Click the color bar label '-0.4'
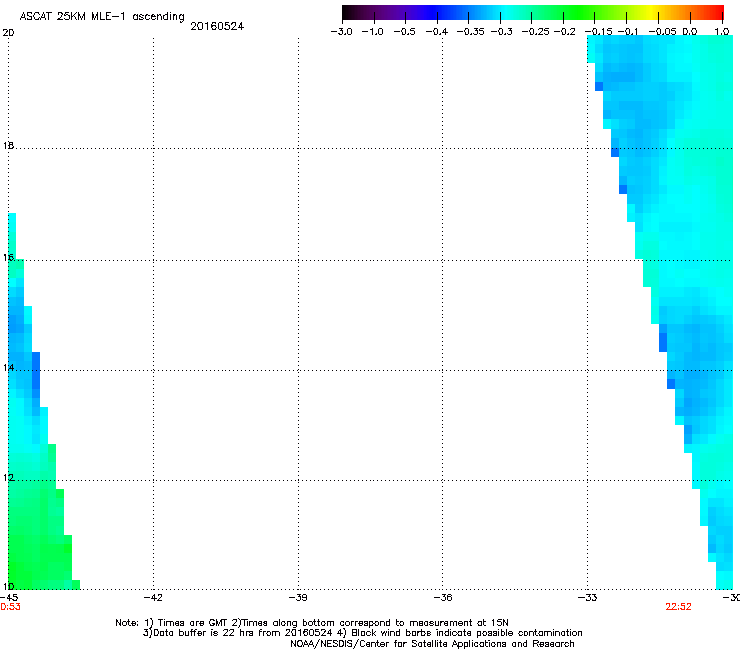 (437, 32)
